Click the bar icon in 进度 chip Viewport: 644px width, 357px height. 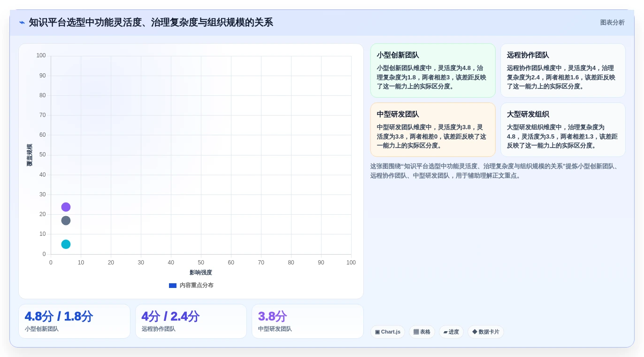pyautogui.click(x=445, y=332)
